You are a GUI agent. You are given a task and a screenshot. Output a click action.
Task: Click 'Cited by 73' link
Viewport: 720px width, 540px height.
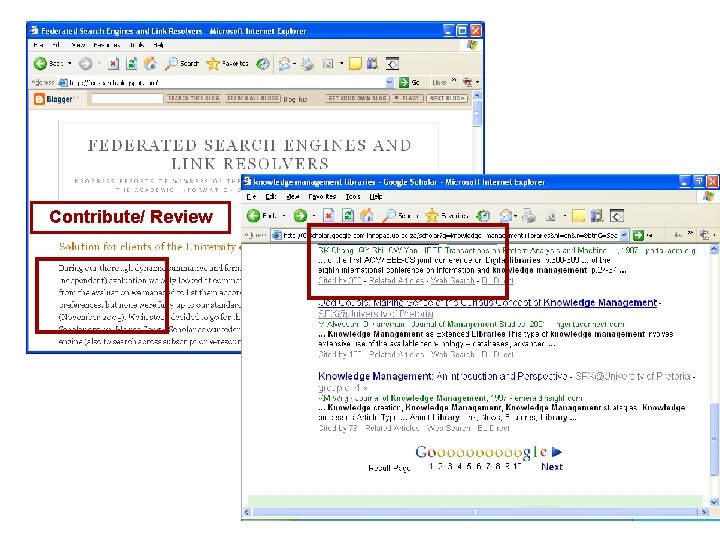[x=338, y=428]
